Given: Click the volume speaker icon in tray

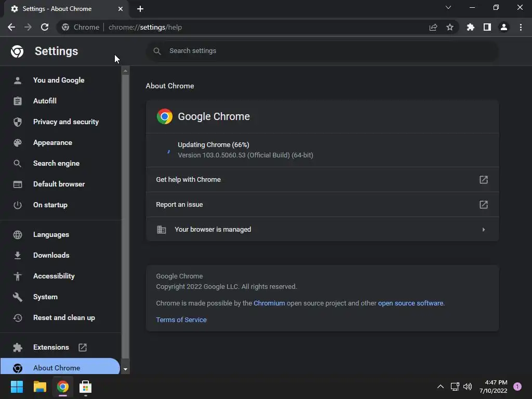Looking at the screenshot, I should tap(468, 387).
